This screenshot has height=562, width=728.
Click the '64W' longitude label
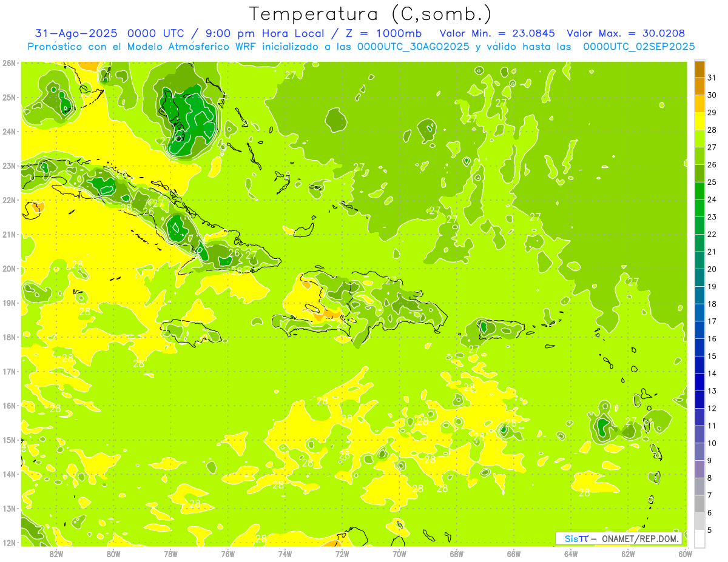(571, 554)
